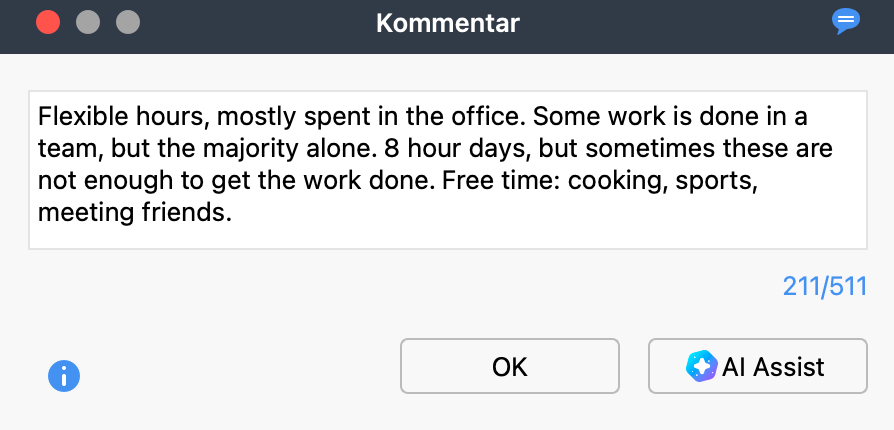Click the second gray window button
894x430 pixels.
pyautogui.click(x=128, y=23)
